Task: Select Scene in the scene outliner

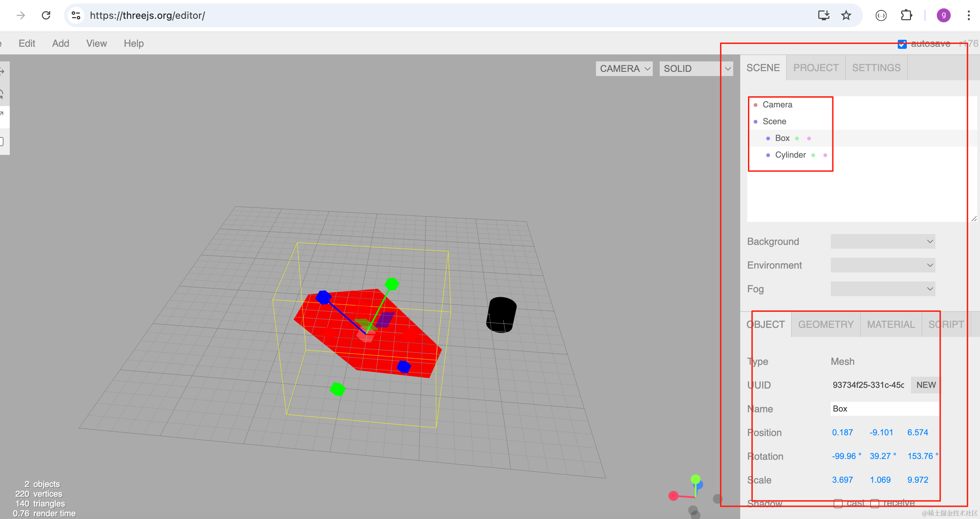Action: (862, 121)
